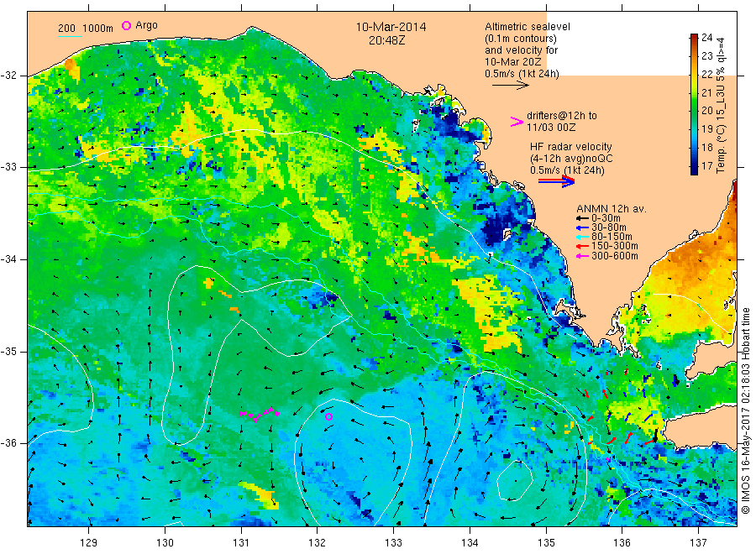Click the dark blue bottom of temperature colorbar
The width and height of the screenshot is (756, 554).
694,170
